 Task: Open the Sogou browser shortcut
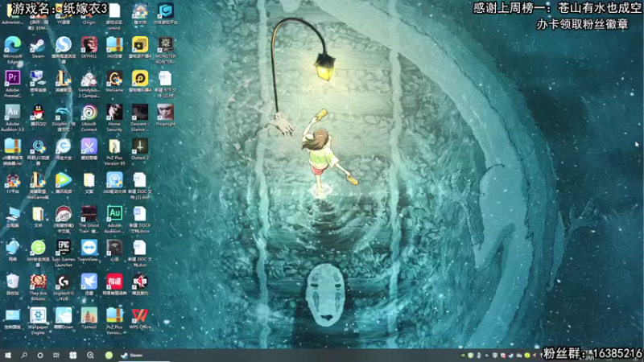(x=64, y=49)
